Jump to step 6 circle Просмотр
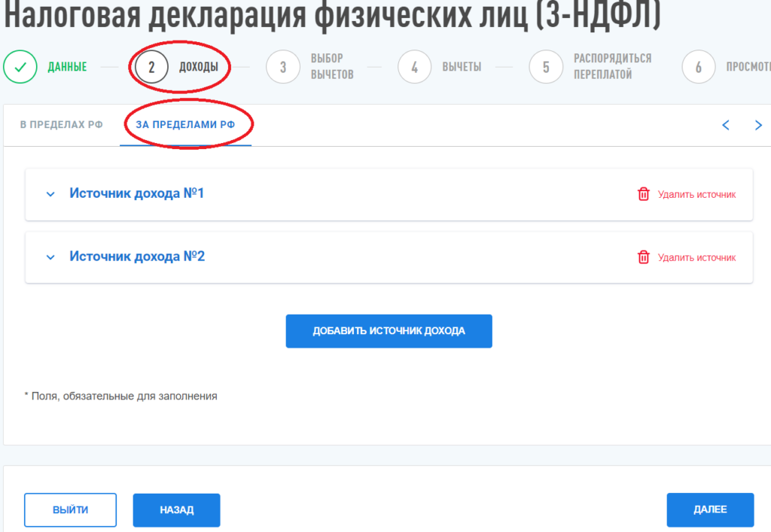Viewport: 771px width, 532px height. (699, 67)
